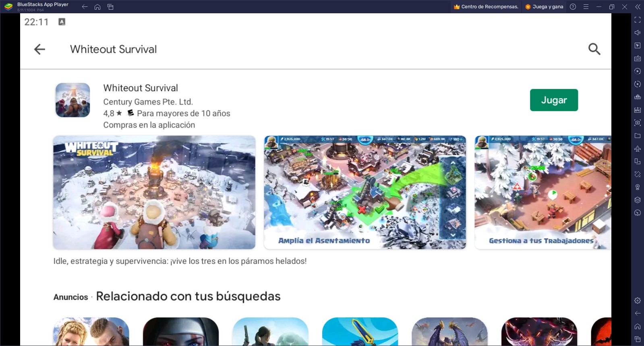Open the BlueStacks hamburger menu
644x346 pixels.
tap(586, 7)
